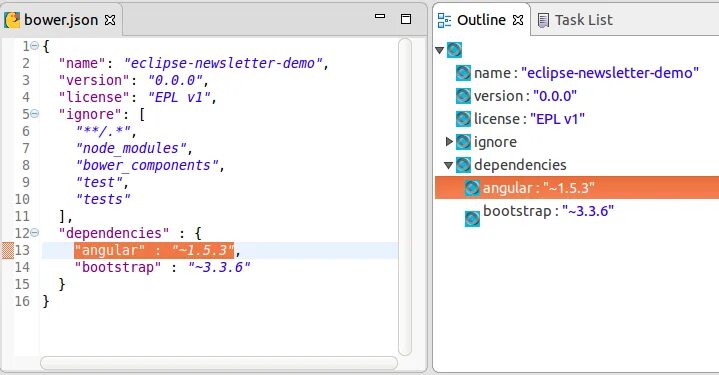Click the editor vertical scrollbar
Screen dimensions: 719x375
[405, 197]
